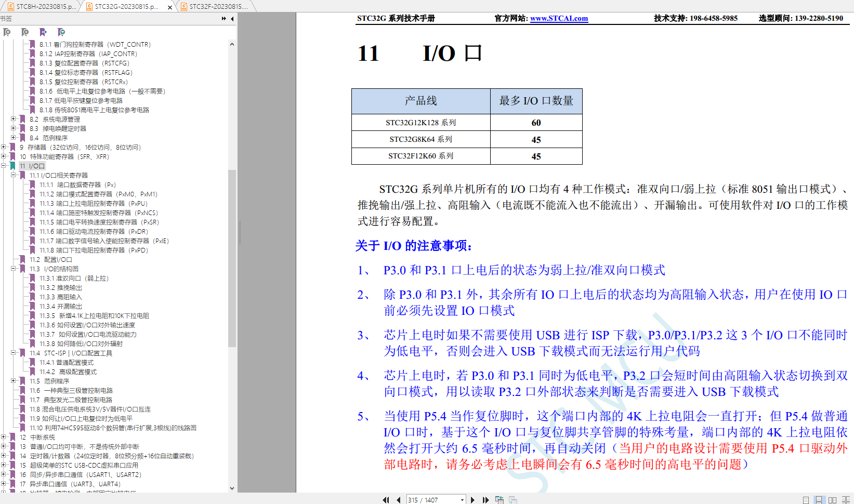Click the double-arrow expand panel icon
The height and width of the screenshot is (504, 854).
click(224, 19)
